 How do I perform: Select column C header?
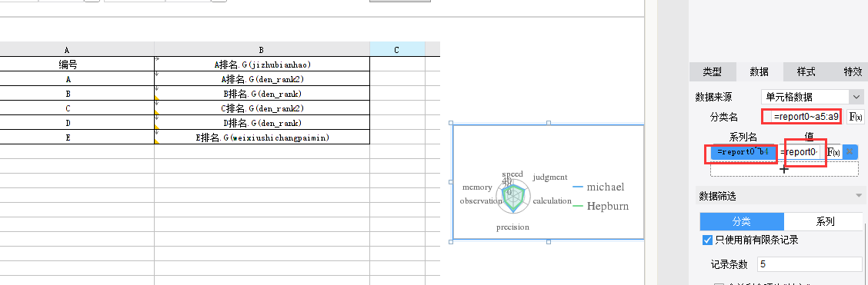click(397, 50)
